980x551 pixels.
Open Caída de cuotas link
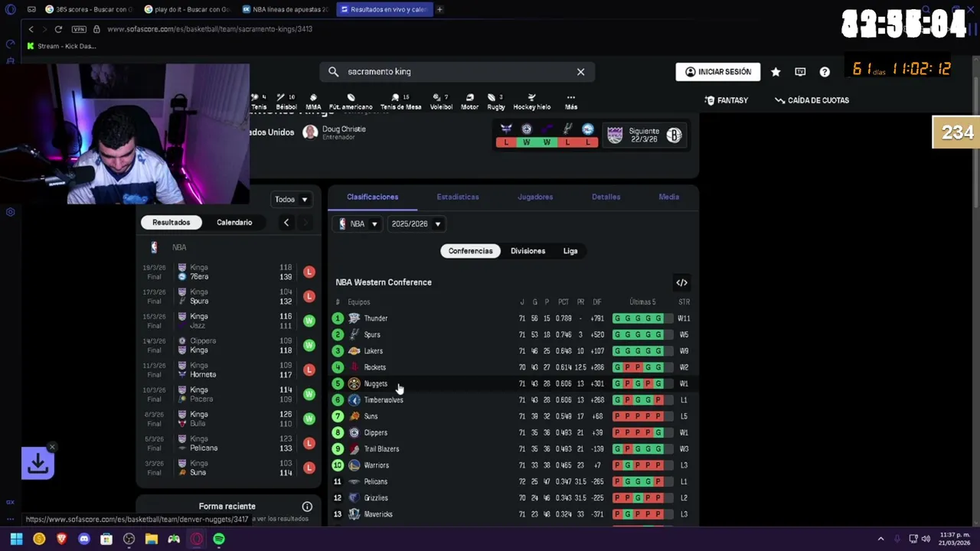tap(812, 100)
